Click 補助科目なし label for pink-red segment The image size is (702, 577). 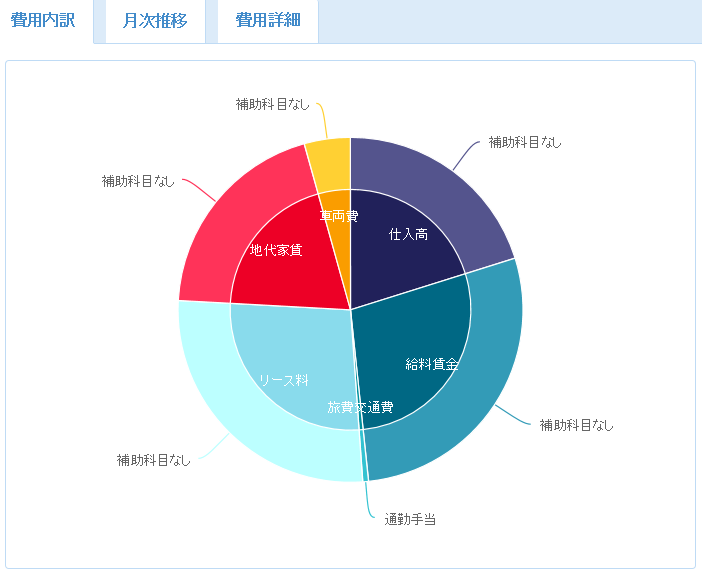(x=138, y=181)
